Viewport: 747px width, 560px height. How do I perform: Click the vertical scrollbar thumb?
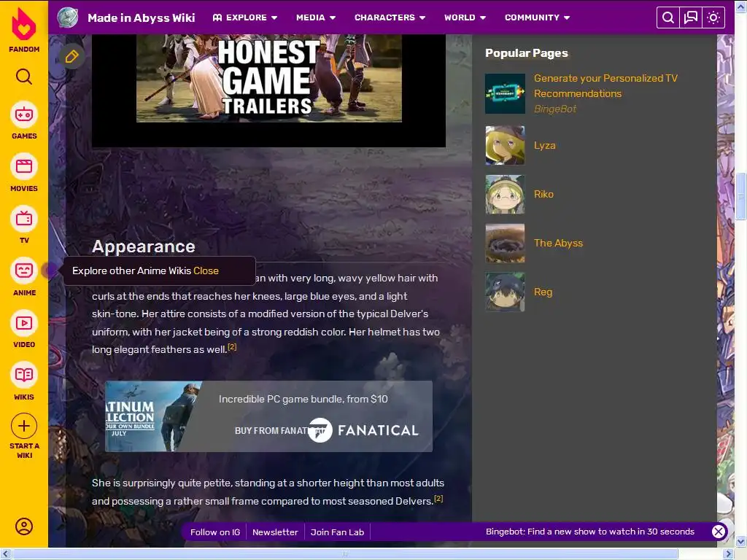741,197
